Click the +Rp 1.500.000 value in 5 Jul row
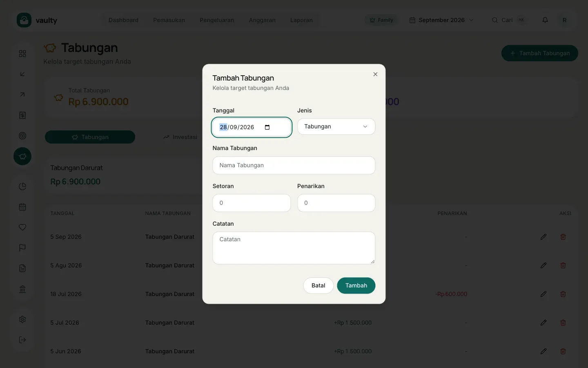The image size is (588, 368). click(353, 323)
